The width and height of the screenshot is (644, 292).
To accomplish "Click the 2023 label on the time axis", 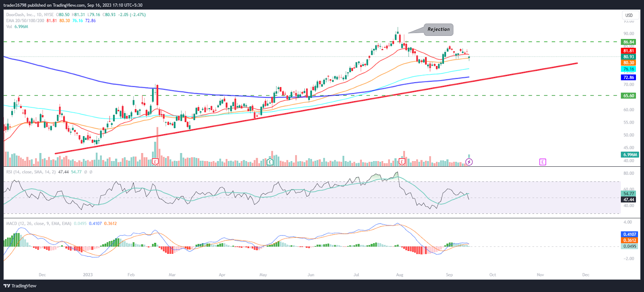I will [x=88, y=275].
